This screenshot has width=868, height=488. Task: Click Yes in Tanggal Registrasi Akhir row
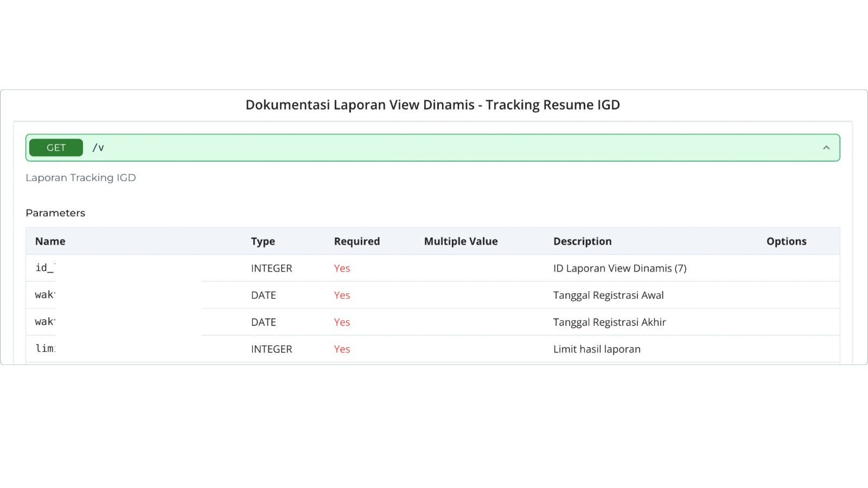(342, 323)
